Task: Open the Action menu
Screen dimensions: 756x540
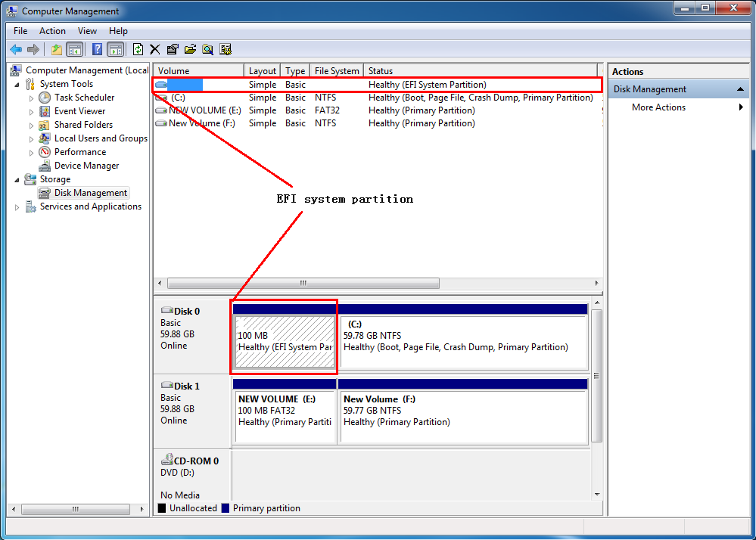Action: tap(52, 31)
